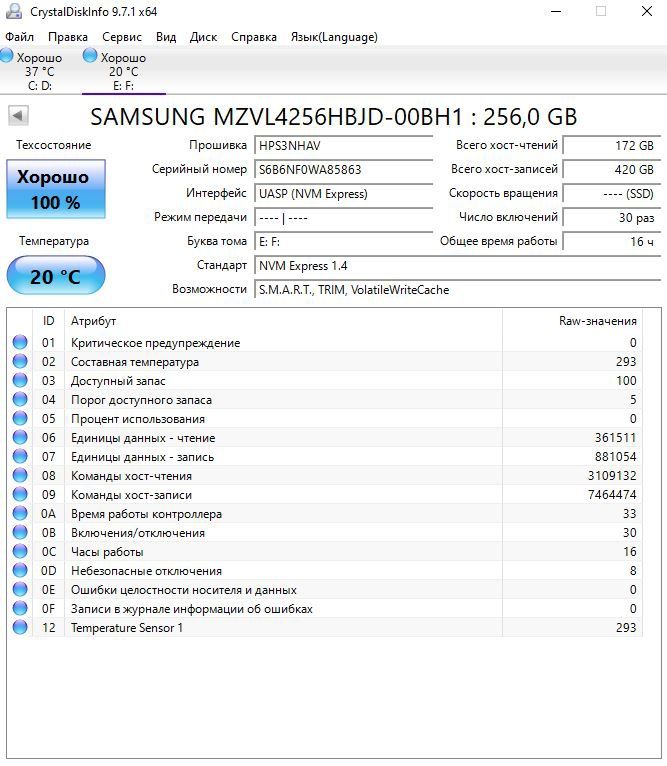
Task: Click status icon of Процент использования row
Action: coord(20,418)
